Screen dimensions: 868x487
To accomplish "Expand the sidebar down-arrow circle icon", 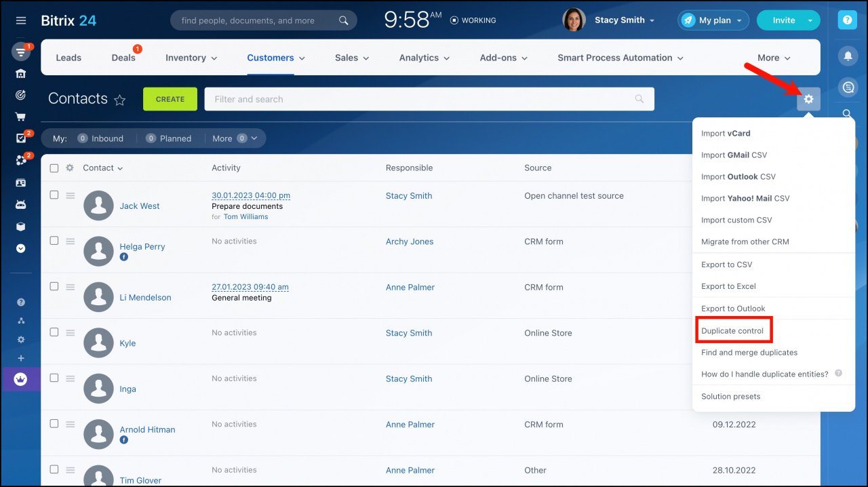I will click(x=21, y=248).
